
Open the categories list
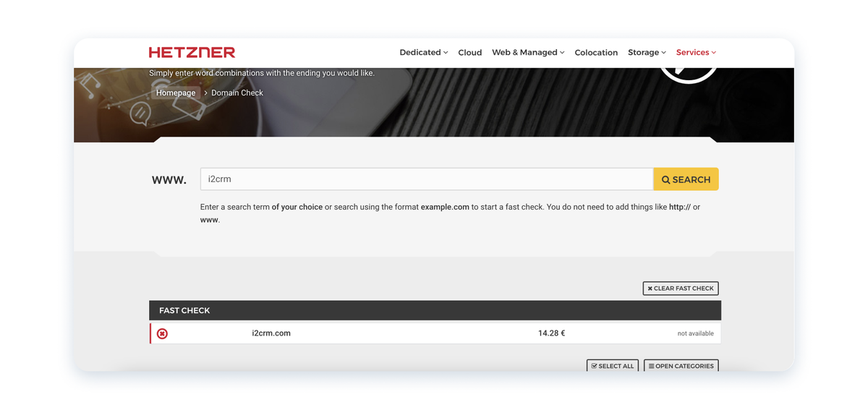click(x=681, y=366)
